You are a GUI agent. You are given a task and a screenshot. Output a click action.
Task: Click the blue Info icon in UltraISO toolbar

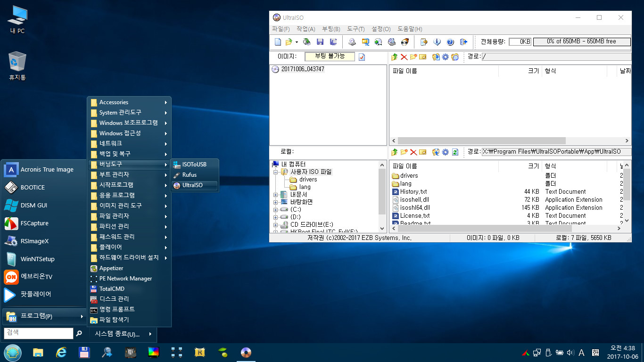(437, 41)
